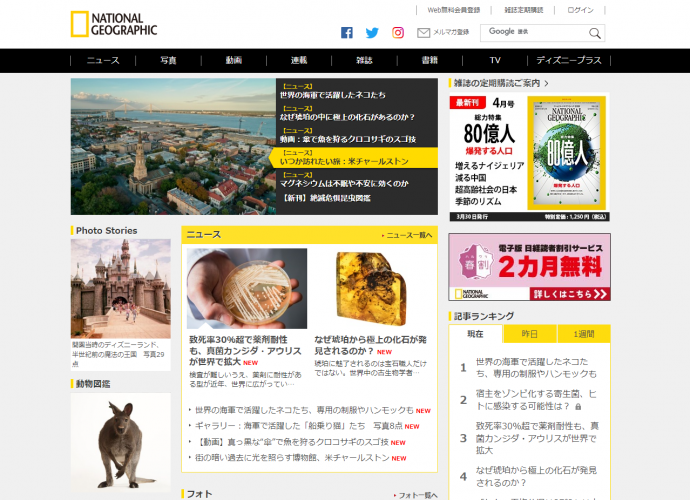Image resolution: width=690 pixels, height=500 pixels.
Task: Open headline なぜ琥珀の中に極上の化石があるのか？
Action: (348, 117)
